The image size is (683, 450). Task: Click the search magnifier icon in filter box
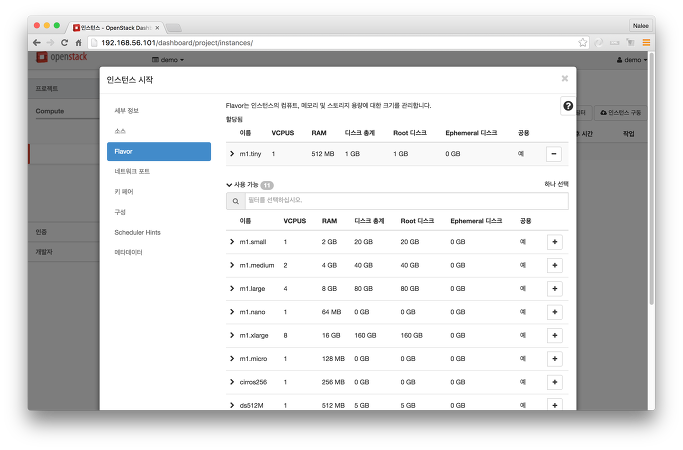[x=236, y=201]
